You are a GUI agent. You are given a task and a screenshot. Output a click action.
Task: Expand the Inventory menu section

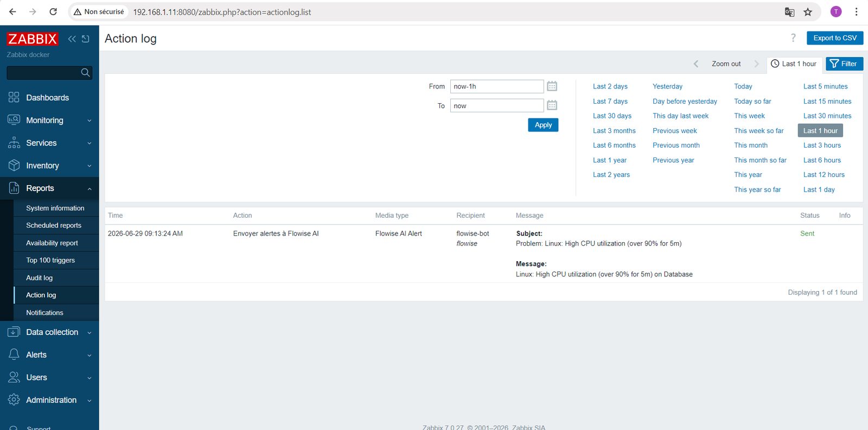[49, 166]
